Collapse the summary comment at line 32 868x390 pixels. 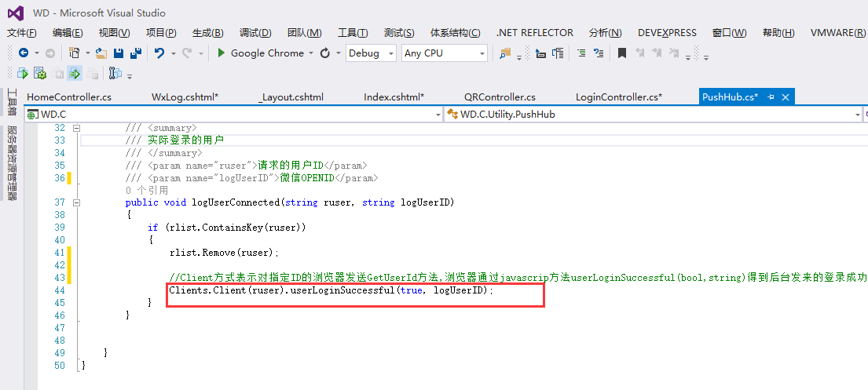point(77,129)
